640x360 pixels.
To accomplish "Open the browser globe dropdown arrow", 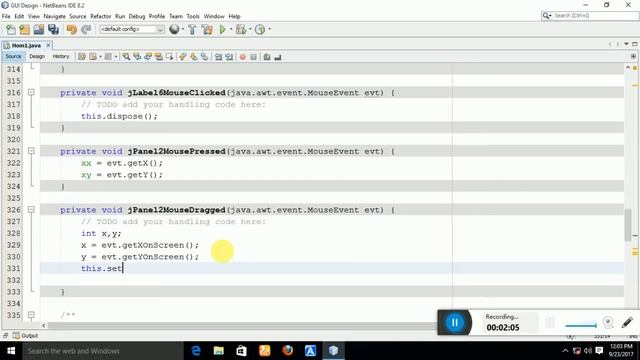I will click(x=183, y=29).
